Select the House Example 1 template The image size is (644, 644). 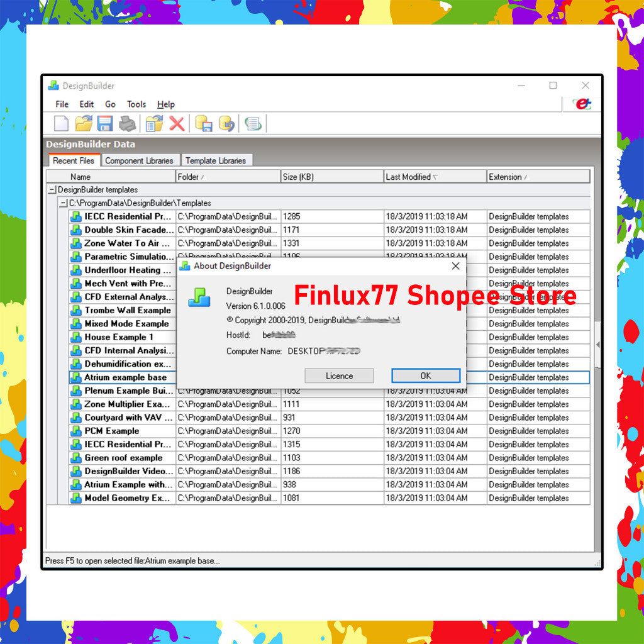(x=117, y=337)
